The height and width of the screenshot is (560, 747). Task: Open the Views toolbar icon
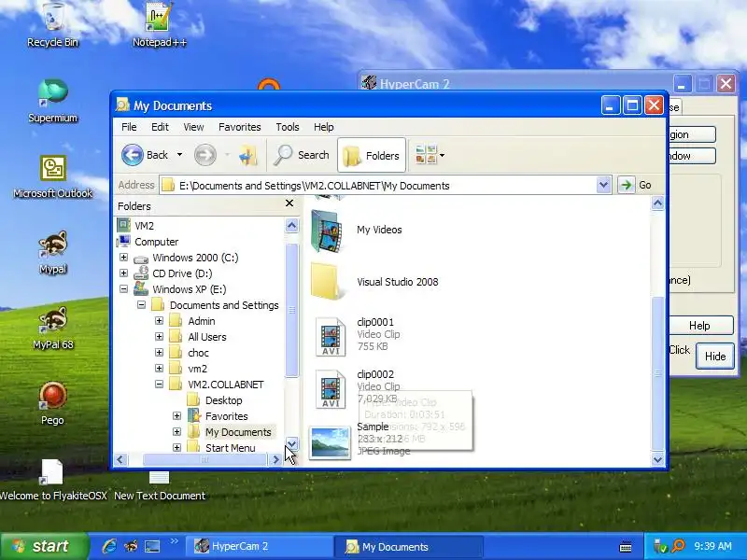[x=426, y=155]
